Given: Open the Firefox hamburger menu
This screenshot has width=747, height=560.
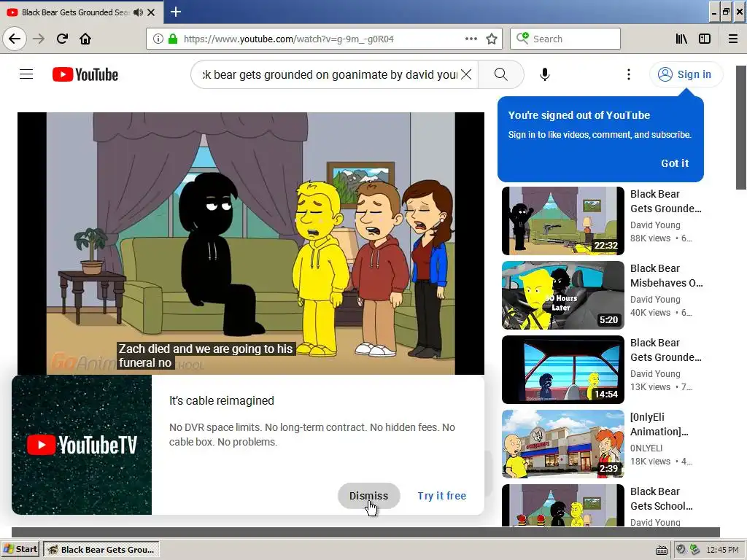Looking at the screenshot, I should click(733, 39).
